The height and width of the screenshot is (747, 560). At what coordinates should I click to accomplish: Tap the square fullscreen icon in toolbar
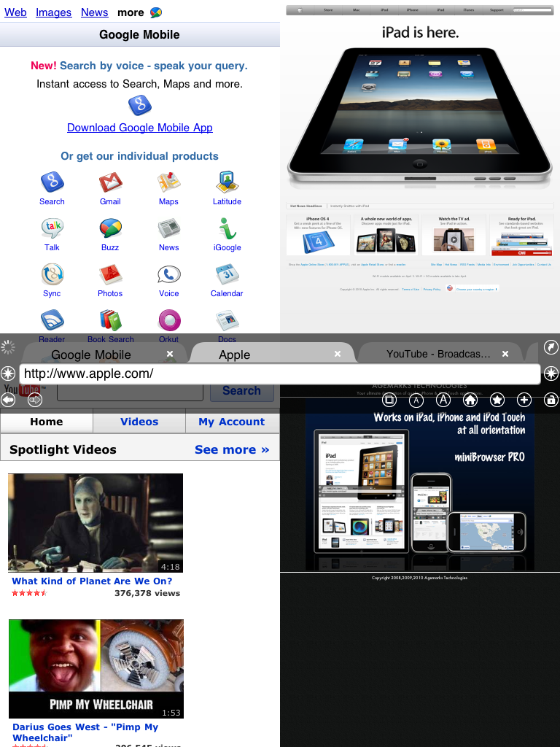pyautogui.click(x=389, y=400)
